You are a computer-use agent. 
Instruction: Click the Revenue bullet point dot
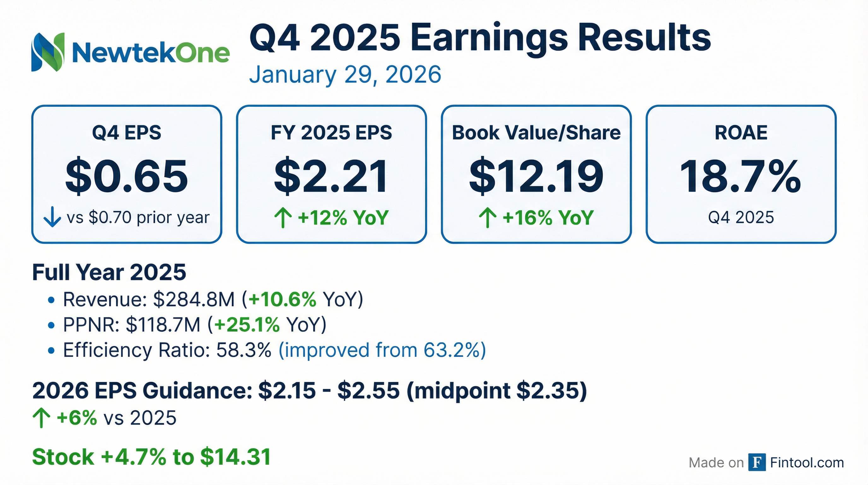pos(51,300)
